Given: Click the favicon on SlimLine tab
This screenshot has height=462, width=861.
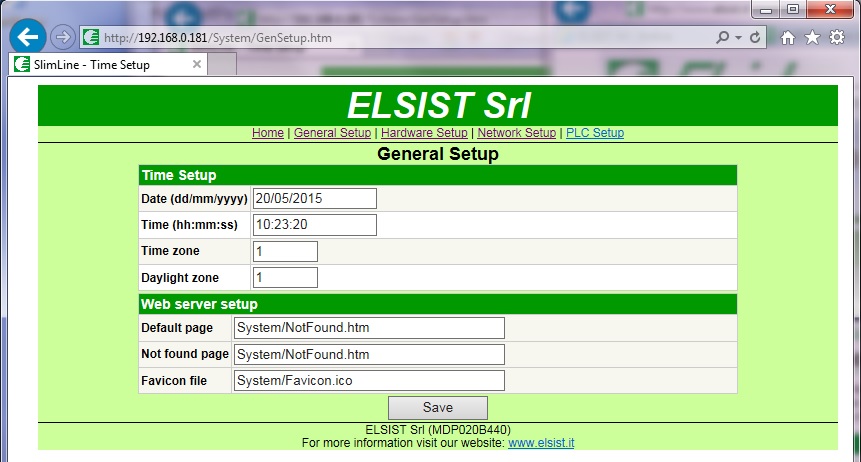Looking at the screenshot, I should tap(22, 64).
